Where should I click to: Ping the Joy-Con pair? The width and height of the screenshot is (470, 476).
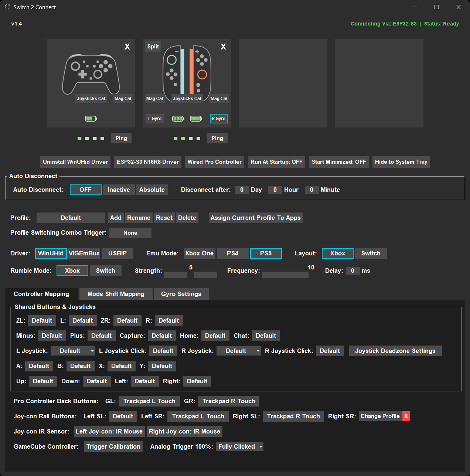tap(217, 138)
